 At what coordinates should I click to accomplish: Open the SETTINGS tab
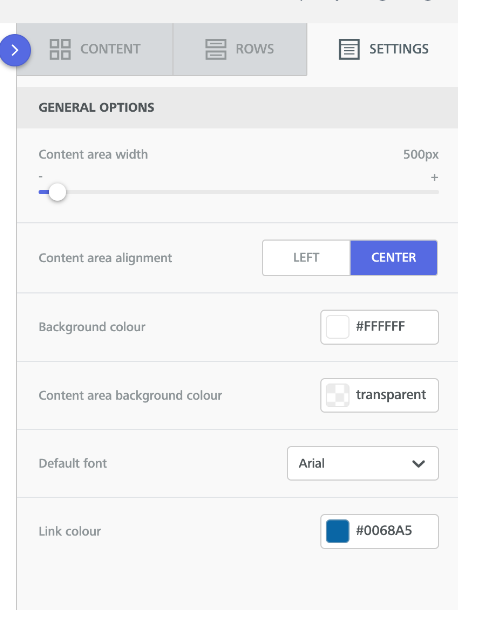pos(383,49)
